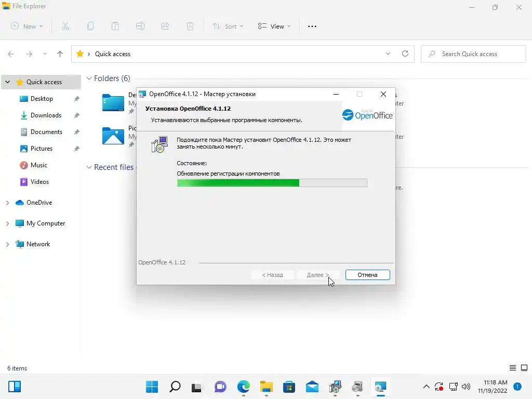The image size is (532, 399).
Task: Open the New dropdown in File Explorer
Action: tap(27, 26)
